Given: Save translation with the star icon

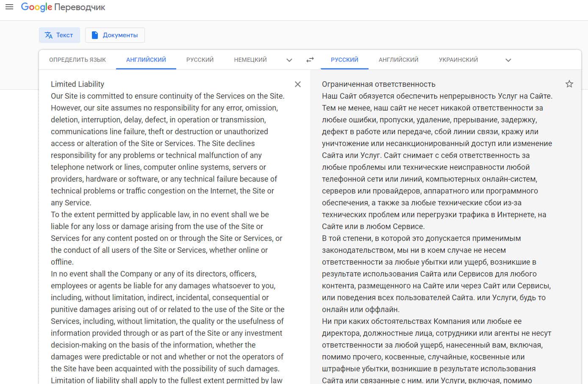Looking at the screenshot, I should pos(569,84).
